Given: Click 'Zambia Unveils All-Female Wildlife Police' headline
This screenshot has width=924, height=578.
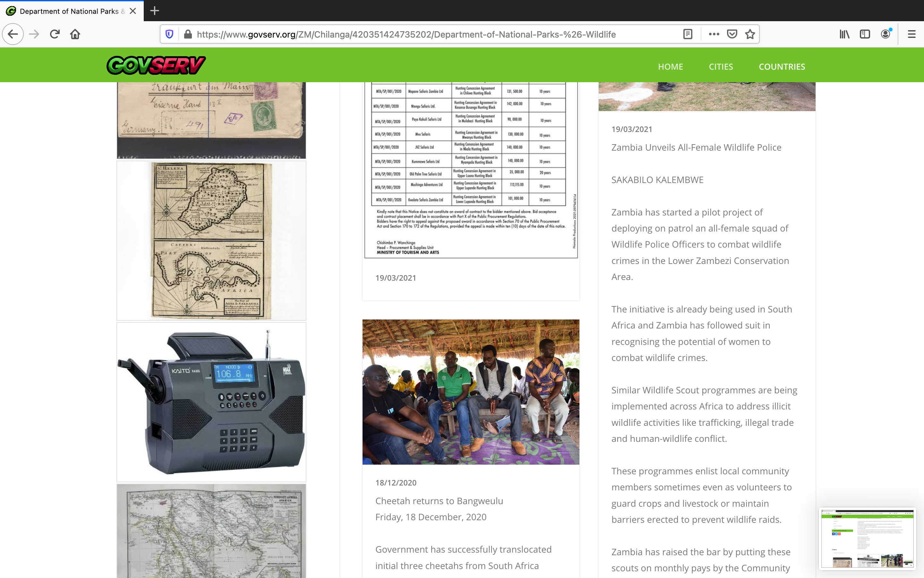Looking at the screenshot, I should point(697,148).
